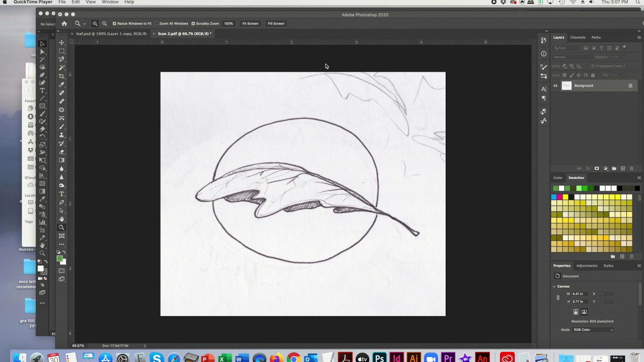Open status bar info arrow
644x362 pixels.
[x=145, y=346]
